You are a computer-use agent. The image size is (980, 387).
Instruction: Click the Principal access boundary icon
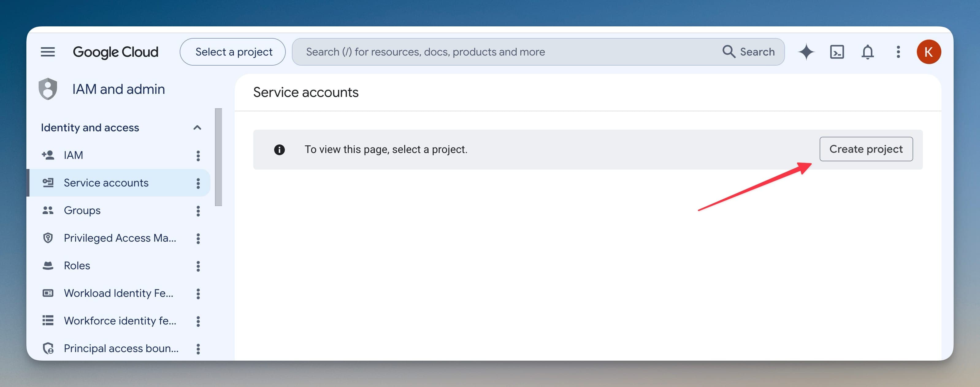pos(48,348)
